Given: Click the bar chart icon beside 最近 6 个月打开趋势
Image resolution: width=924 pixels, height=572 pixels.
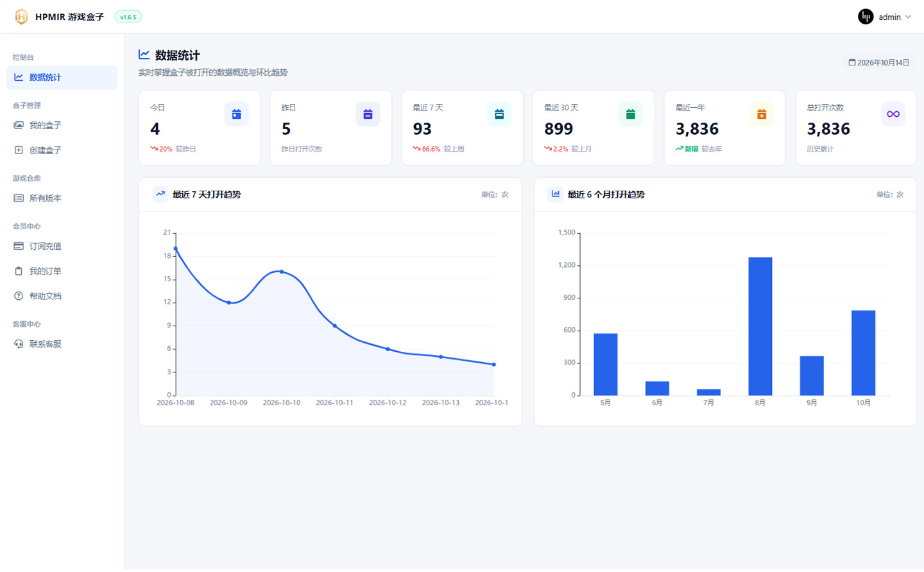Looking at the screenshot, I should (x=556, y=194).
